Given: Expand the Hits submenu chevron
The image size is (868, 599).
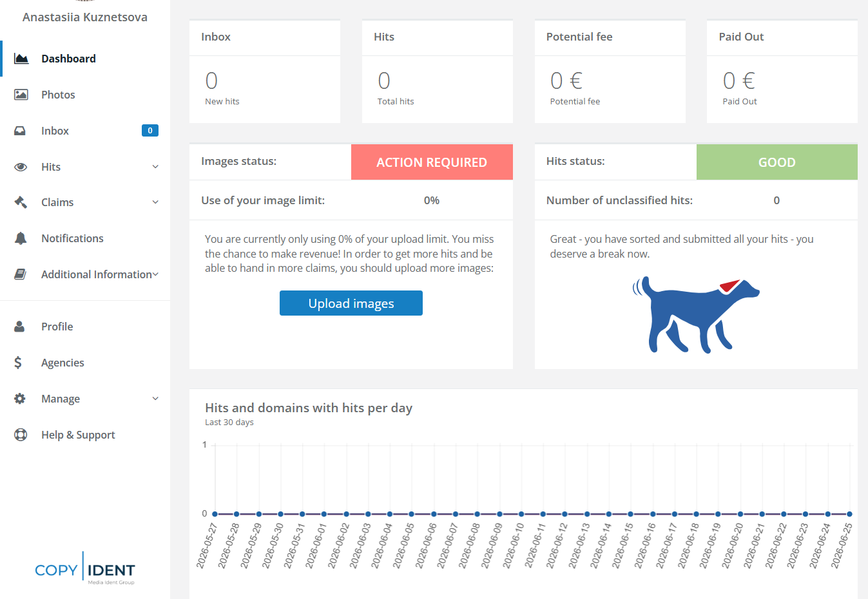Looking at the screenshot, I should pyautogui.click(x=155, y=167).
